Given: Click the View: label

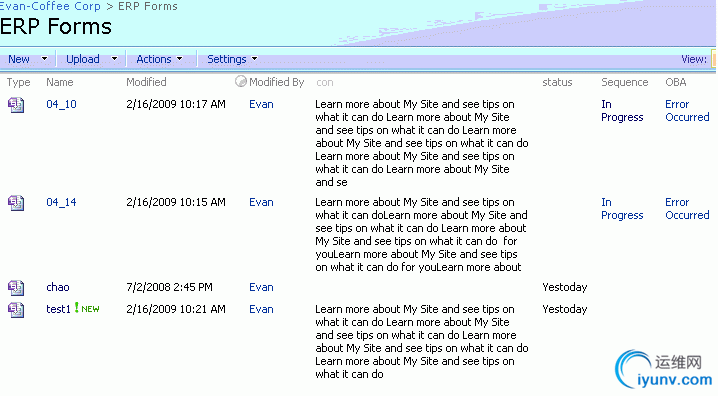Looking at the screenshot, I should (694, 59).
